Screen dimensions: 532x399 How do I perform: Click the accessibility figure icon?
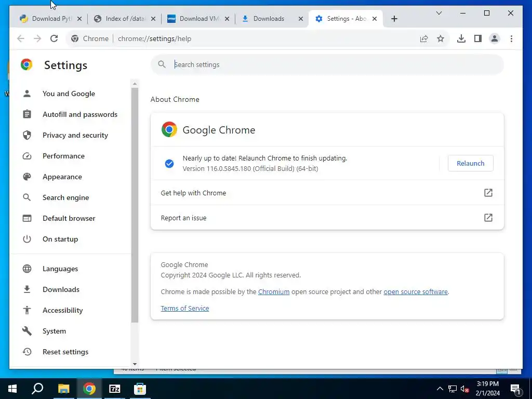click(x=27, y=310)
